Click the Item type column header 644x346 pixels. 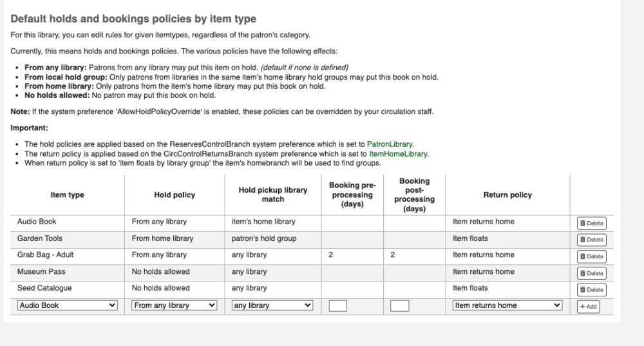[x=67, y=195]
